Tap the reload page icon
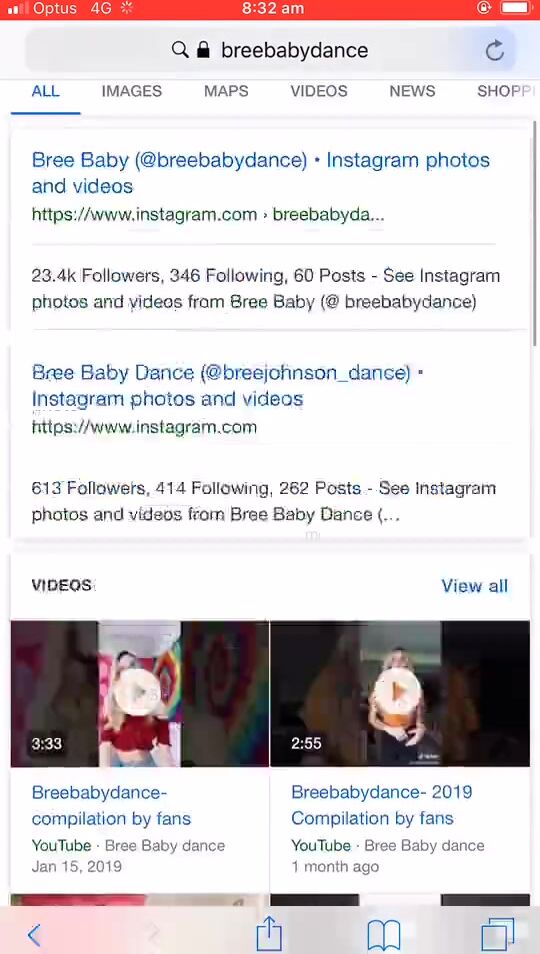The width and height of the screenshot is (540, 954). click(495, 50)
